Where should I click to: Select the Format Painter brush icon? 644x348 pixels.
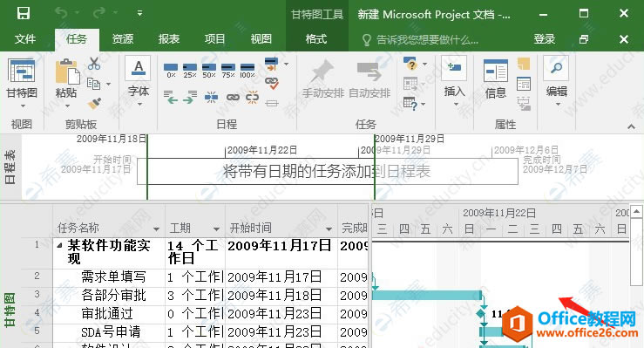tap(94, 103)
